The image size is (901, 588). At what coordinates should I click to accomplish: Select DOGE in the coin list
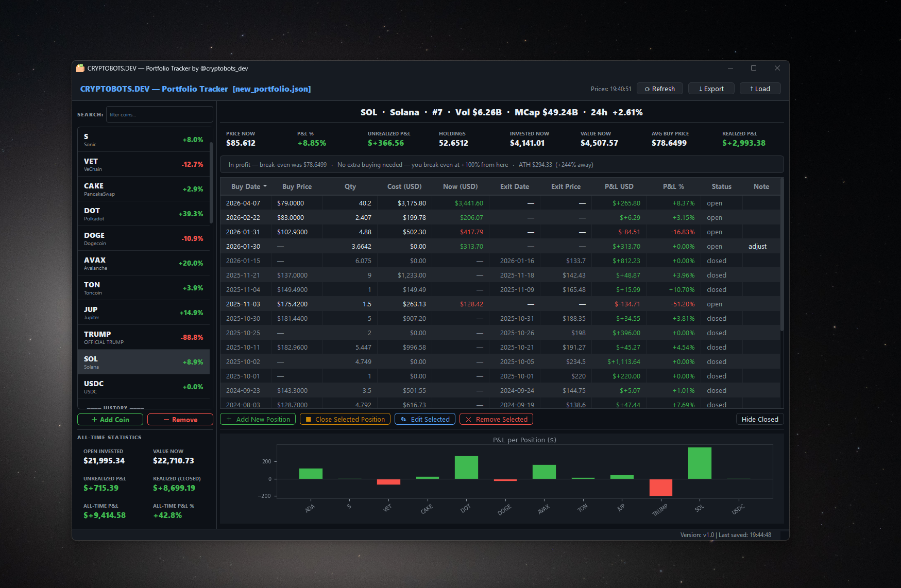click(143, 238)
